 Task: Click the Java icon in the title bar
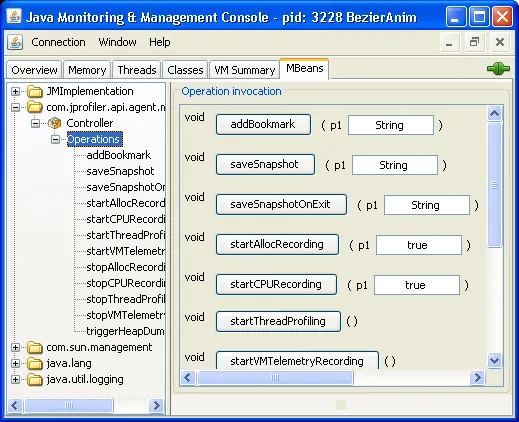click(14, 16)
